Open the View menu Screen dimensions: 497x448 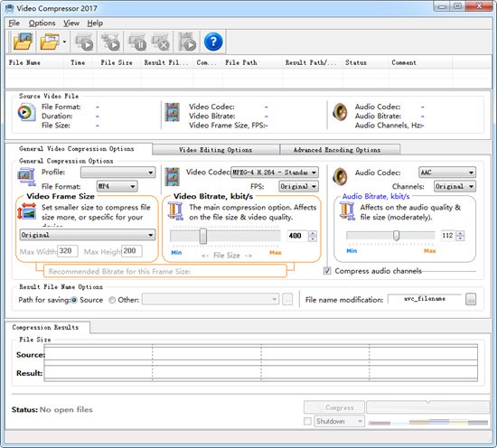[x=71, y=23]
